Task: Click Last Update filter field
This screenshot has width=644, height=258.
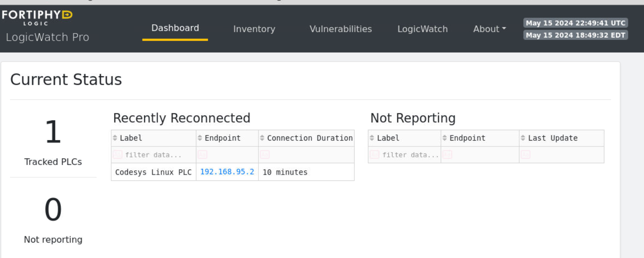Action: [x=561, y=155]
